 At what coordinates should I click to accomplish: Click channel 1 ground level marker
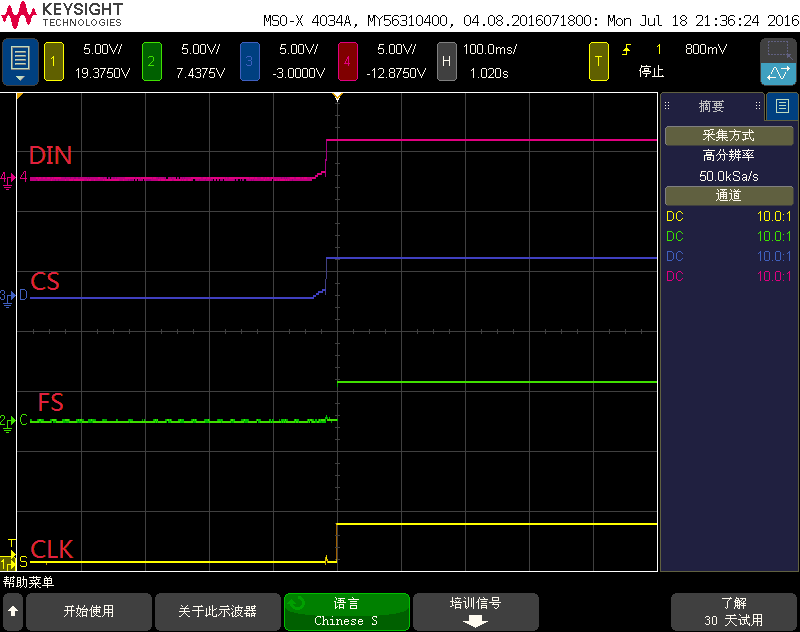[8, 563]
